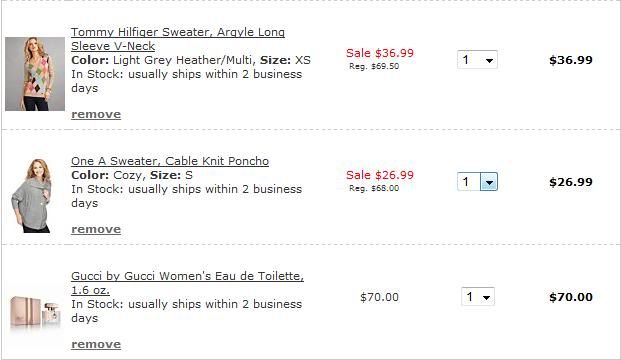Open One A Sweater, Cable Knit Poncho link
Screen dimensions: 621x360
pos(170,161)
